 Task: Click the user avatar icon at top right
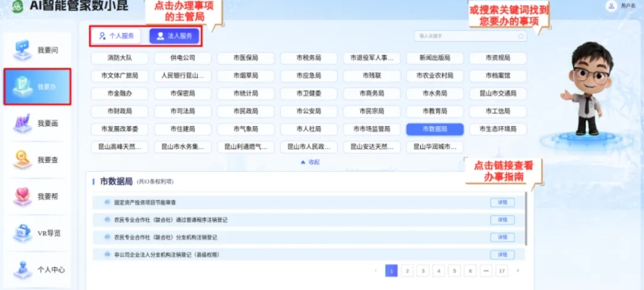coord(612,6)
